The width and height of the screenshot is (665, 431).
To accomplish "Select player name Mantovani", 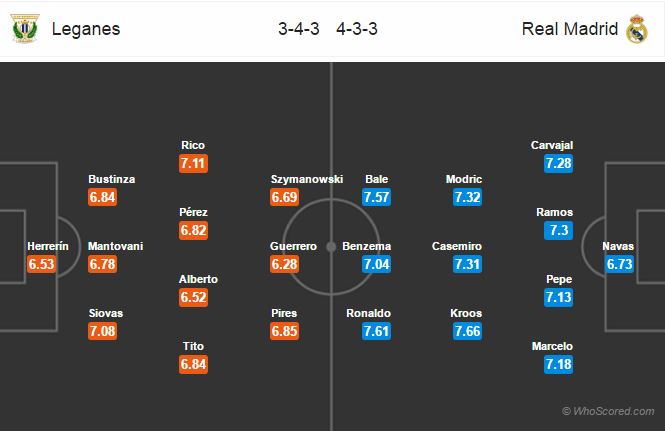I will tap(115, 246).
